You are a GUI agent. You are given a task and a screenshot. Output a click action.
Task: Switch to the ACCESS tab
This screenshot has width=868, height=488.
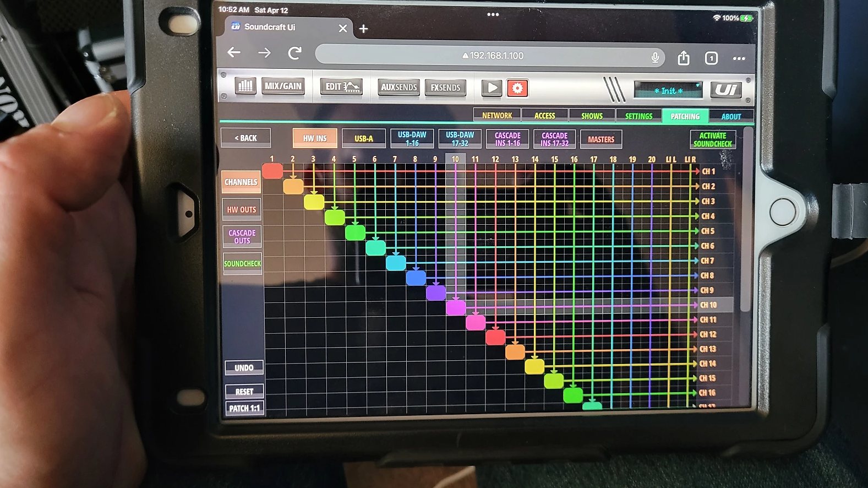(x=545, y=116)
